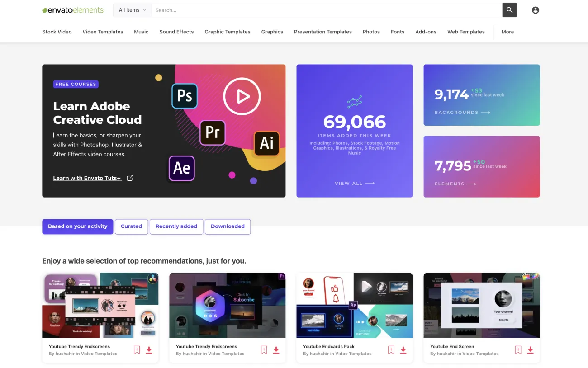This screenshot has height=368, width=588.
Task: Bookmark the first Youtube Trendy Endscreens item
Action: 137,350
